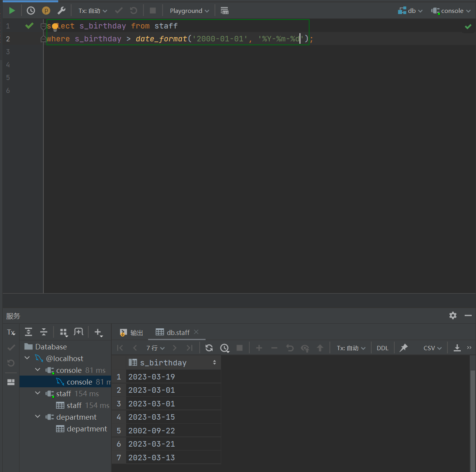The height and width of the screenshot is (472, 476).
Task: Switch to the db.staff result tab
Action: click(x=173, y=332)
